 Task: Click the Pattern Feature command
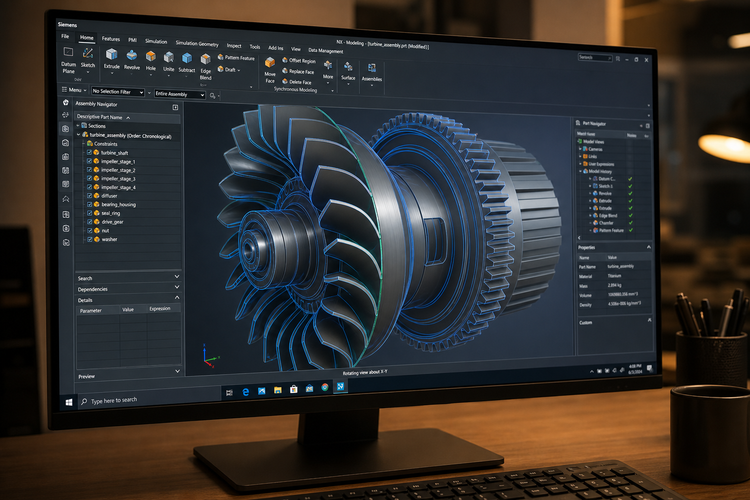[x=236, y=57]
